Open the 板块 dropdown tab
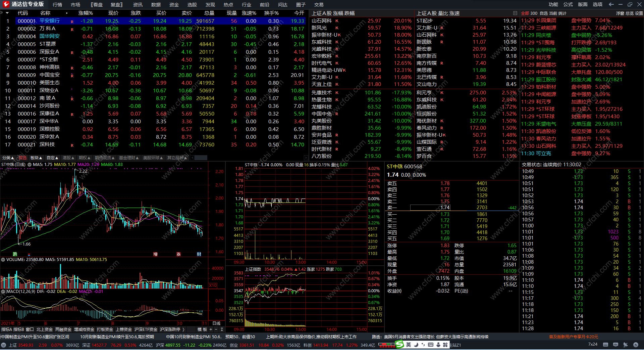Viewport: 644px width, 350px height. 36,158
